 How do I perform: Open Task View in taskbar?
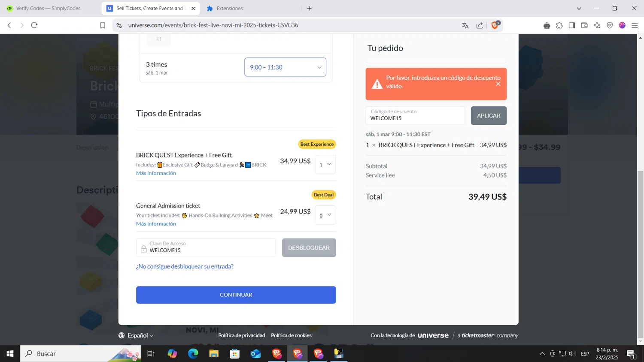[x=151, y=353]
